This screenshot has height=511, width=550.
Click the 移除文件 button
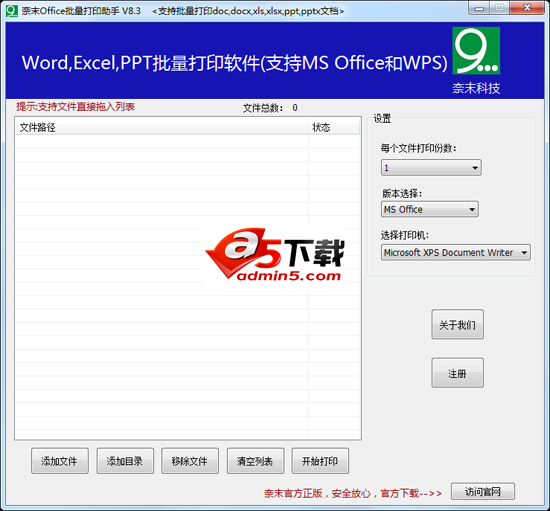pos(190,461)
